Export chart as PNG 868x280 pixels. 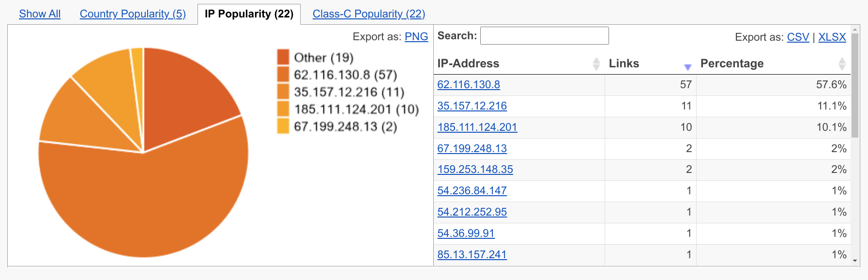416,36
